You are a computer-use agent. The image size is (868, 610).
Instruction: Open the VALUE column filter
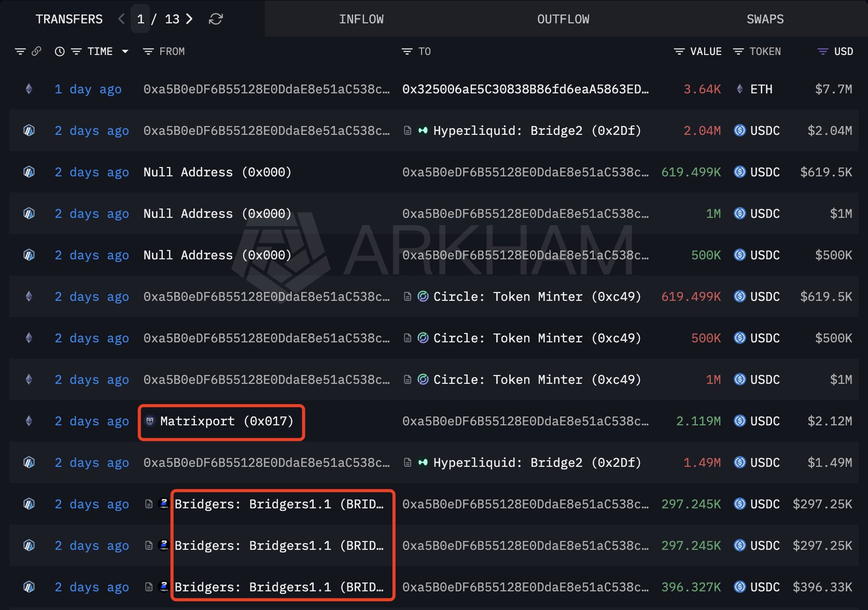[679, 51]
